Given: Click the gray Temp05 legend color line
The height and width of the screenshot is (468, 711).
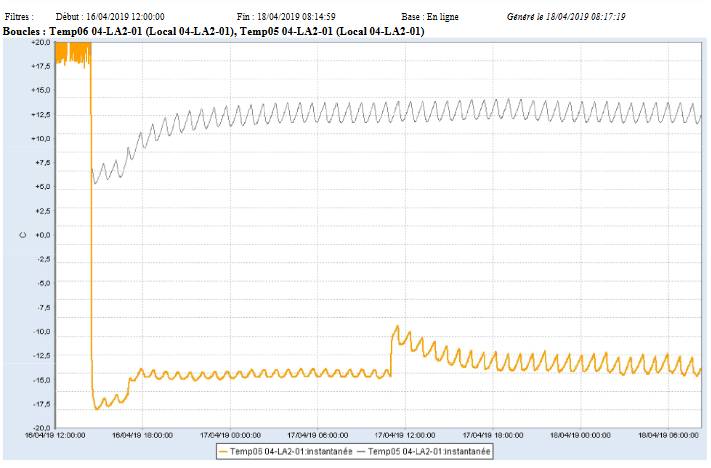Looking at the screenshot, I should click(x=361, y=452).
